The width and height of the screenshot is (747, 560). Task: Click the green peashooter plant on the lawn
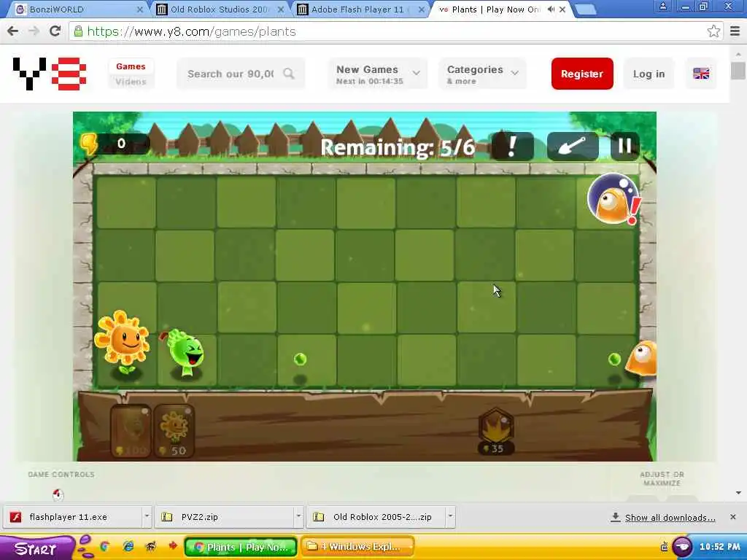pyautogui.click(x=185, y=354)
